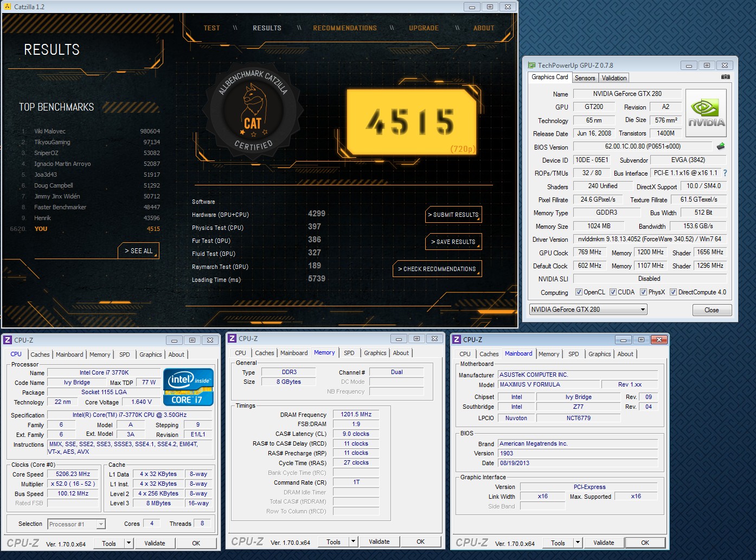The image size is (756, 560).
Task: Switch to GPU-Z Sensors tab
Action: 585,78
